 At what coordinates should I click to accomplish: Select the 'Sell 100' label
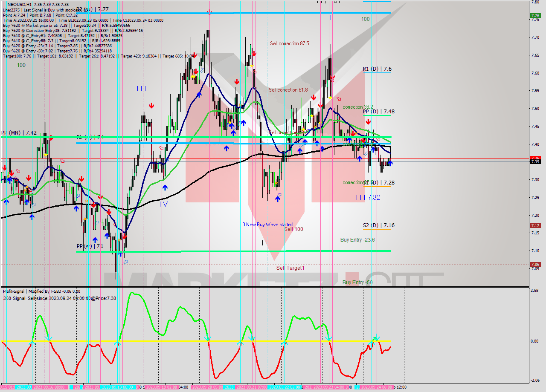(x=293, y=229)
